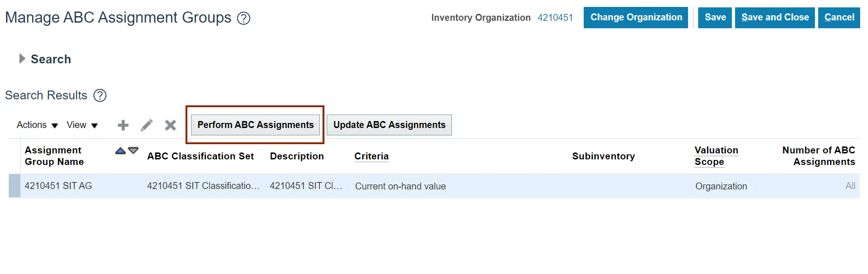Open the View menu

pyautogui.click(x=82, y=125)
